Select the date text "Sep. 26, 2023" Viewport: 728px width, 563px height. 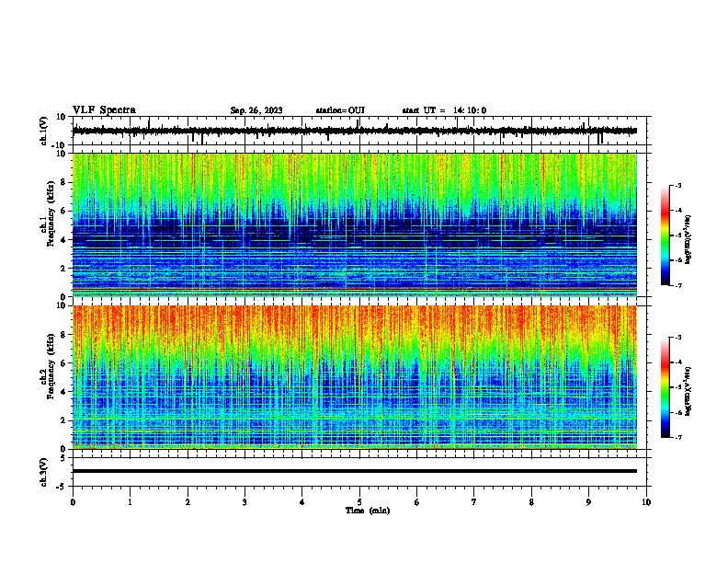(256, 110)
